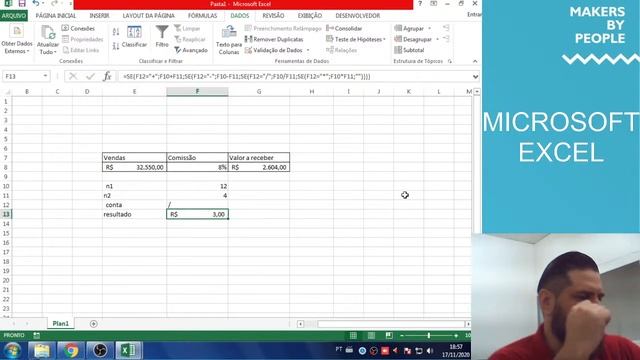This screenshot has height=360, width=640.
Task: Click the Undo arrow in Quick Access toolbar
Action: point(36,3)
